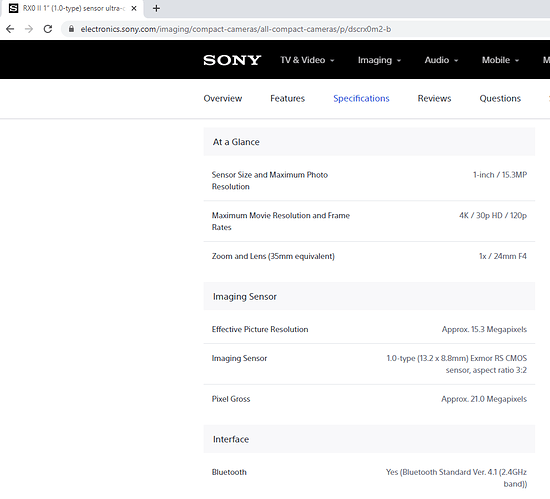
Task: Select 'Sensor Size and Maximum Photo Resolution' label
Action: tap(270, 181)
